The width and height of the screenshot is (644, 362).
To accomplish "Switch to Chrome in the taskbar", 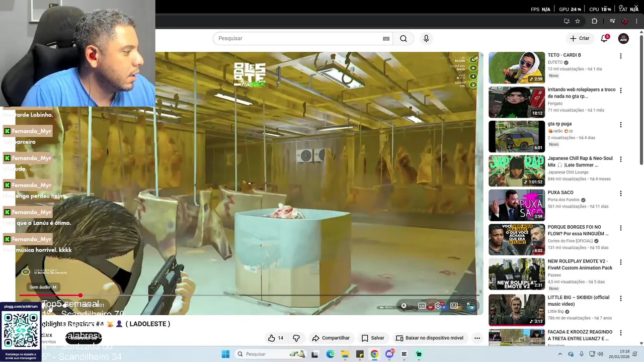I will click(374, 354).
